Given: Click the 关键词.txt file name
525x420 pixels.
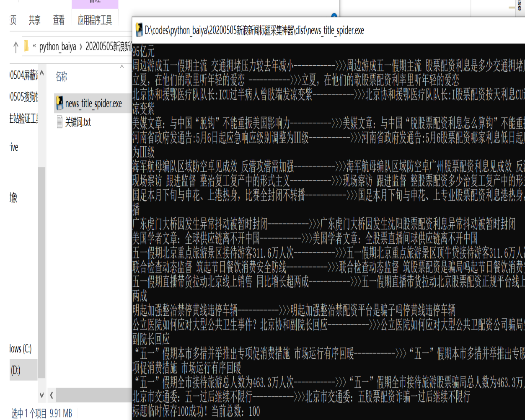Looking at the screenshot, I should click(78, 122).
